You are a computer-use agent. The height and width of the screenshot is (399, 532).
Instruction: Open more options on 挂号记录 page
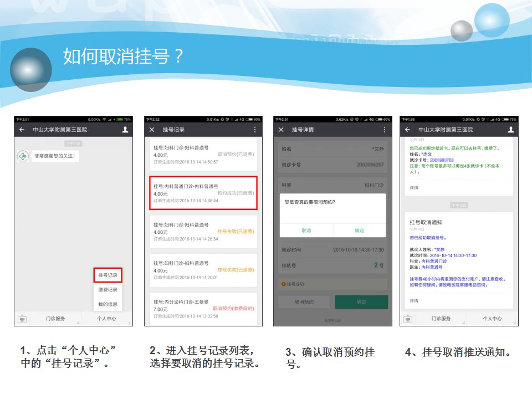point(255,130)
